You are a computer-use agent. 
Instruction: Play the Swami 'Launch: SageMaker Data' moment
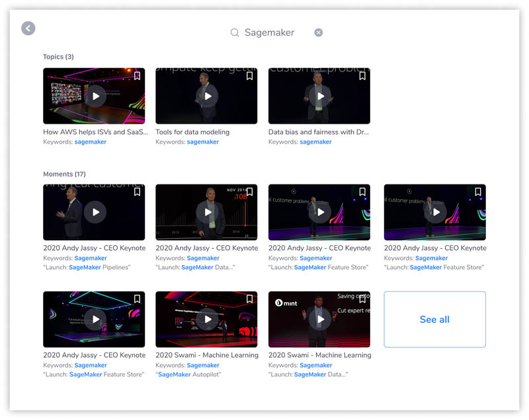(321, 319)
